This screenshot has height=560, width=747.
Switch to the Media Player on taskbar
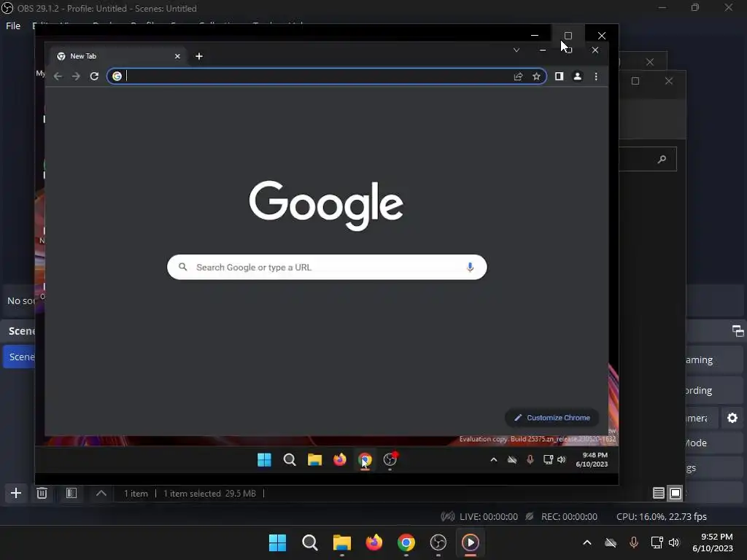click(x=471, y=542)
